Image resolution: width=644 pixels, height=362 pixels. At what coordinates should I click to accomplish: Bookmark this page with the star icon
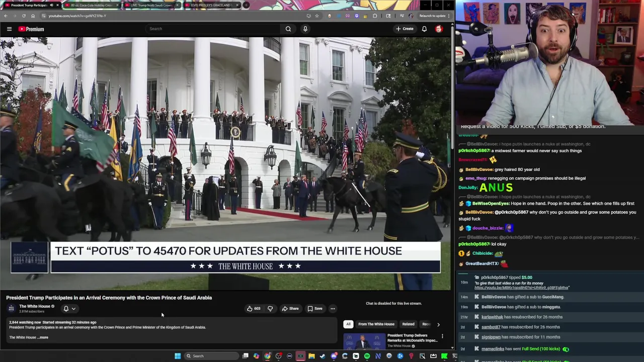point(316,16)
